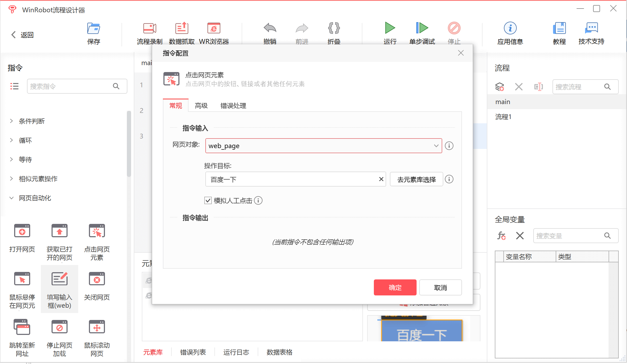Confirm with the 确定 button
Screen dimensions: 627x364
395,287
